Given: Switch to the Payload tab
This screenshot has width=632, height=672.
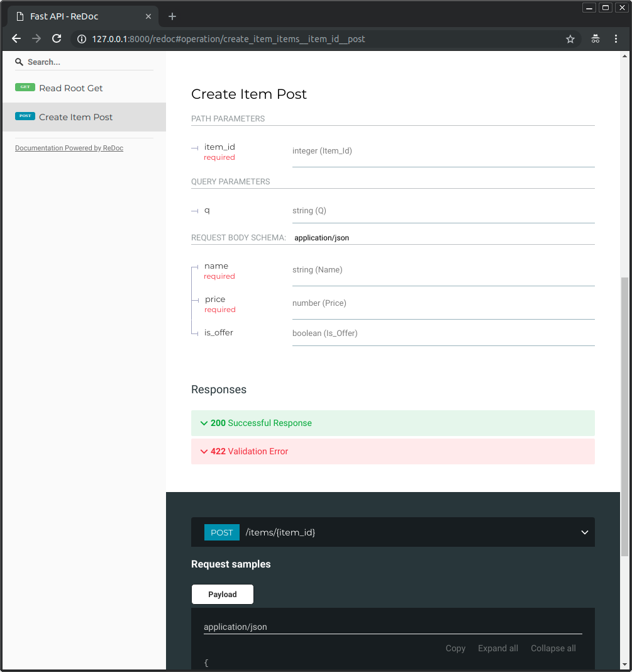Looking at the screenshot, I should 223,594.
